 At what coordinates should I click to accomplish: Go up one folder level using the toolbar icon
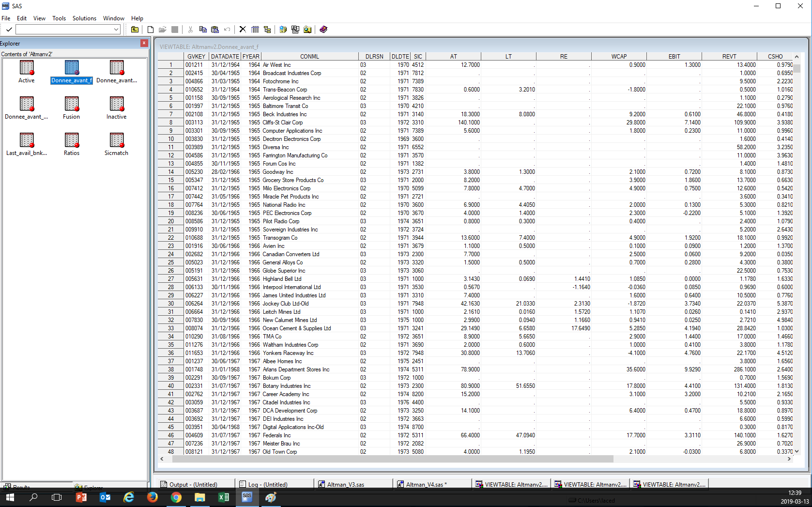pos(135,29)
